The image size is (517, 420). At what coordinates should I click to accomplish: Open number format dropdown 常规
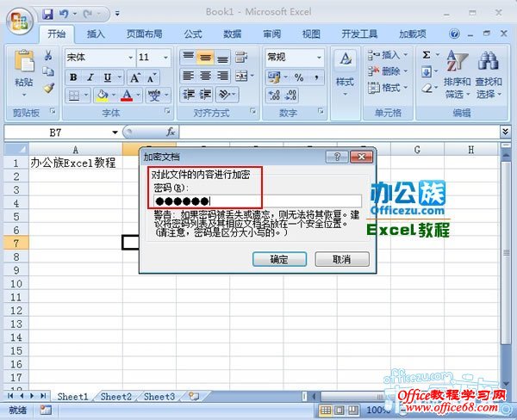click(319, 58)
